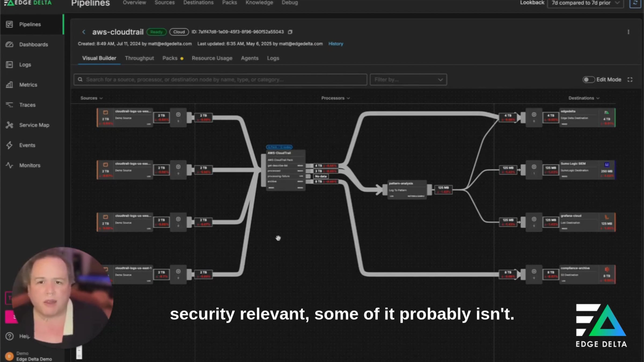Select the pattern-analysis processor node

[x=407, y=189]
